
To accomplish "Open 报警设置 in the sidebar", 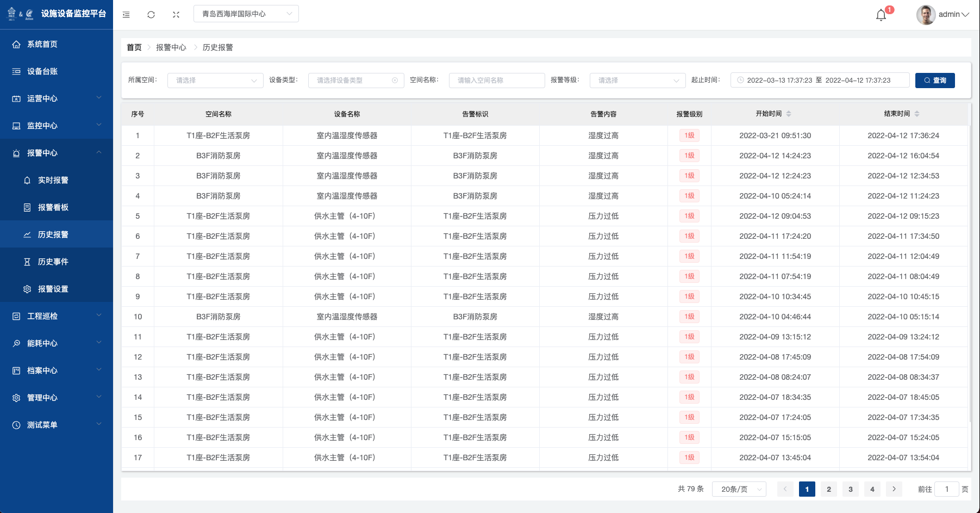I will pos(53,289).
